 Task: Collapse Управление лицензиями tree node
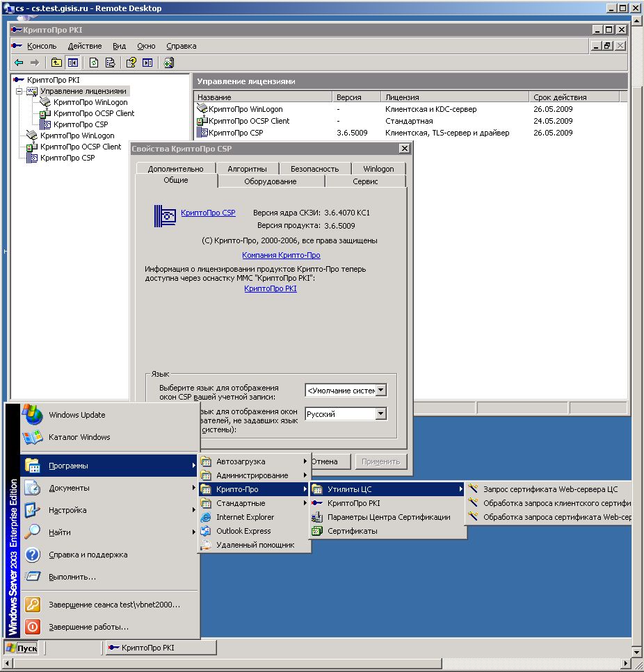click(x=19, y=91)
